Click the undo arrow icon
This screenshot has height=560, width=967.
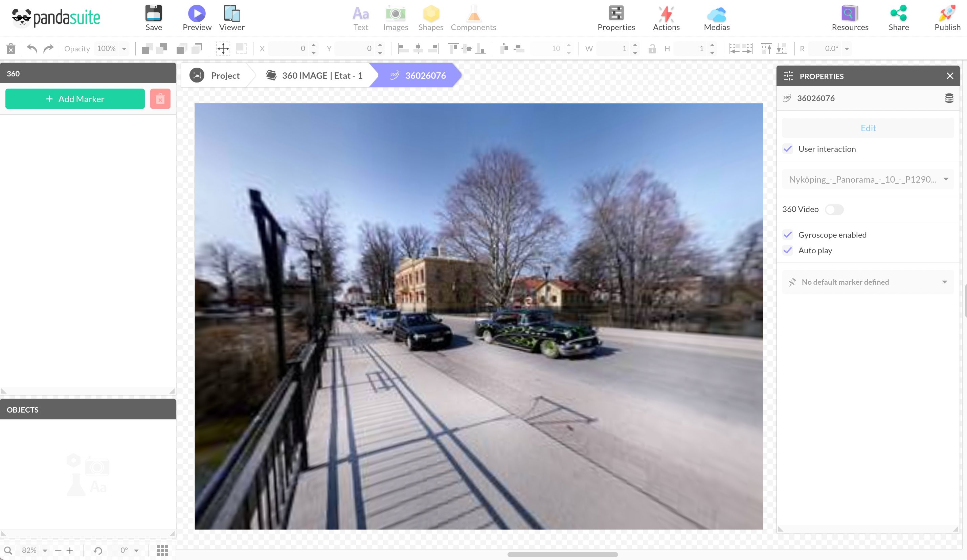(x=32, y=49)
